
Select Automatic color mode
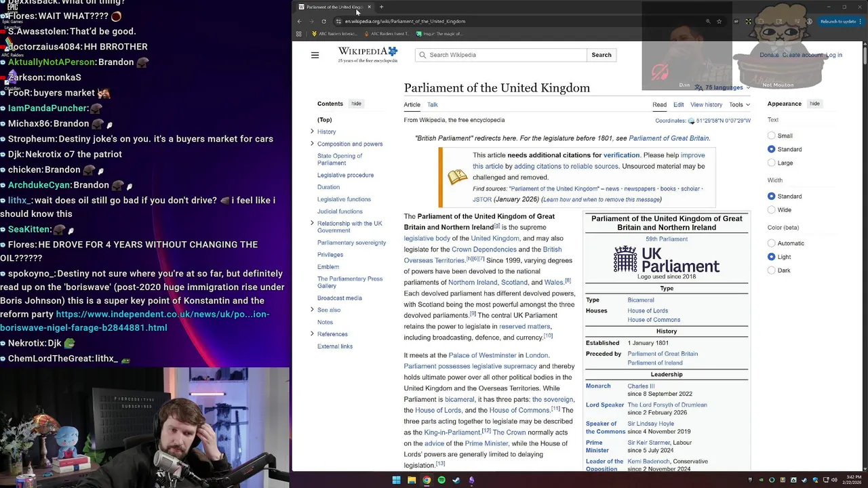[x=771, y=243]
